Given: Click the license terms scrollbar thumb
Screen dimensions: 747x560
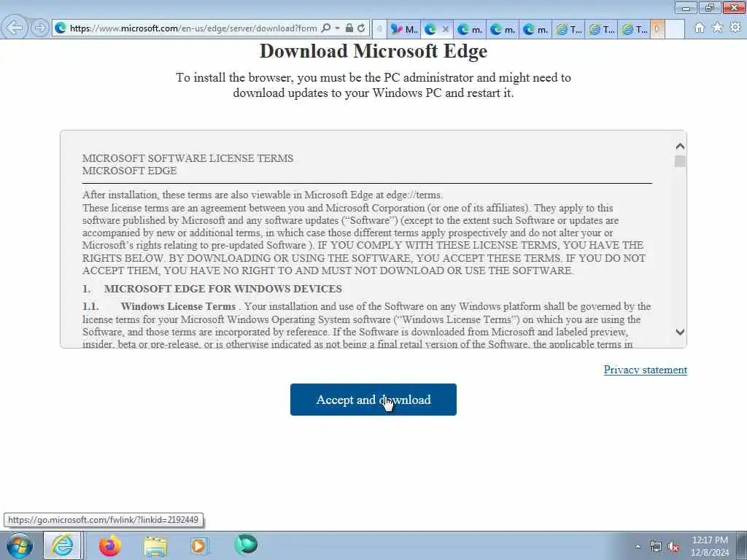Looking at the screenshot, I should 680,161.
